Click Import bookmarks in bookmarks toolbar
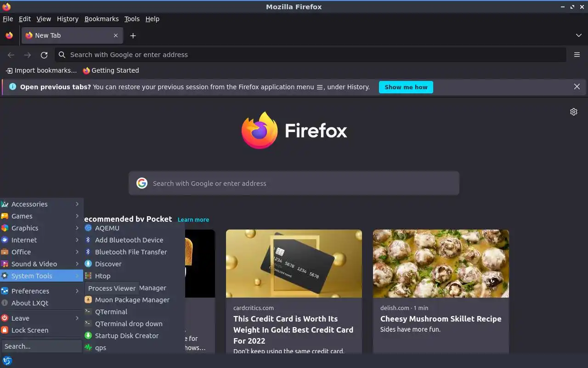 [41, 70]
